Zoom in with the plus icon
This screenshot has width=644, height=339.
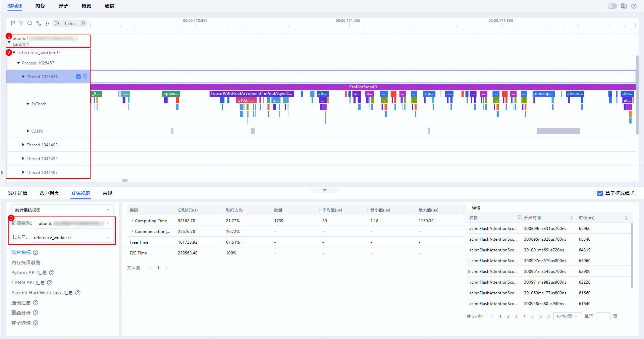click(x=83, y=23)
